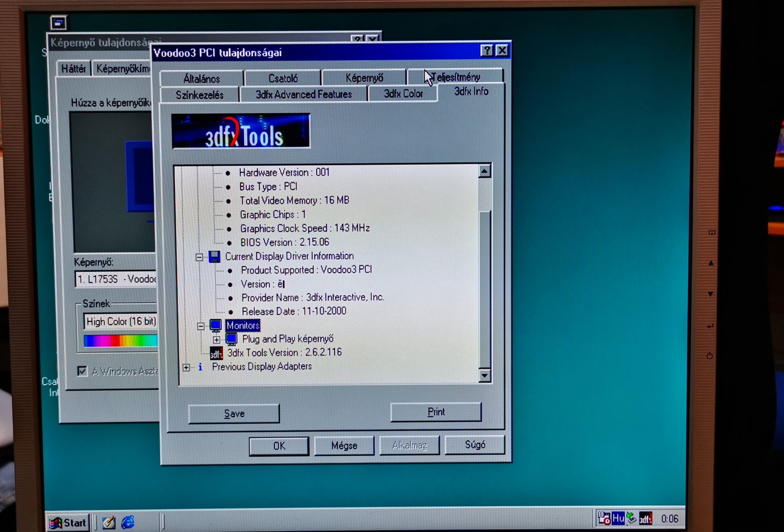Select 'Plug and Play képernyő' label
The width and height of the screenshot is (784, 532).
[288, 339]
